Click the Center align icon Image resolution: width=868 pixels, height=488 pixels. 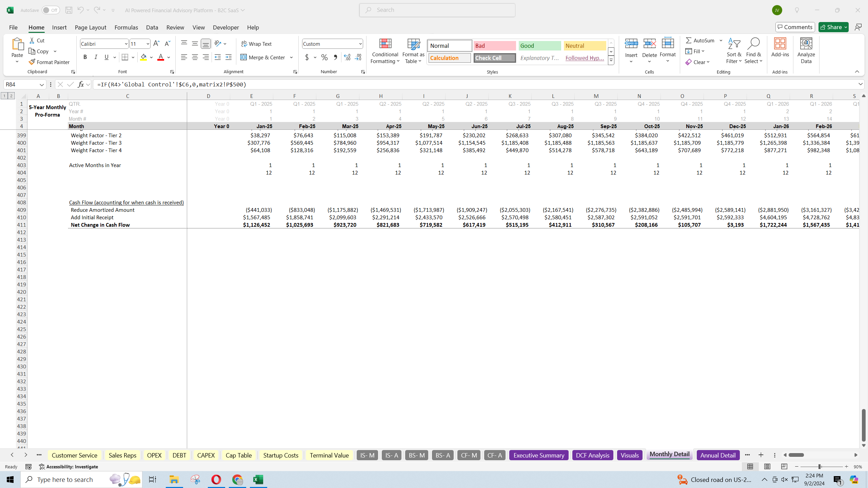(x=195, y=57)
